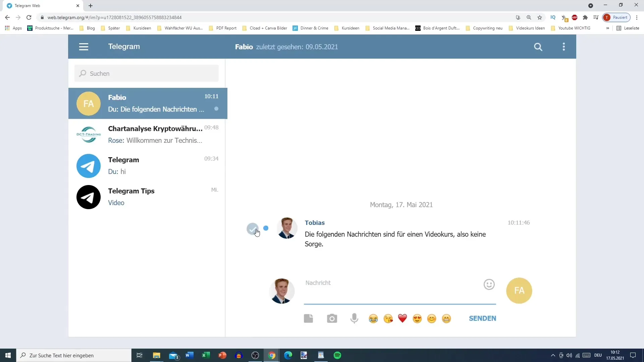Open the emoji picker smiley icon
The height and width of the screenshot is (362, 644).
[x=489, y=284]
